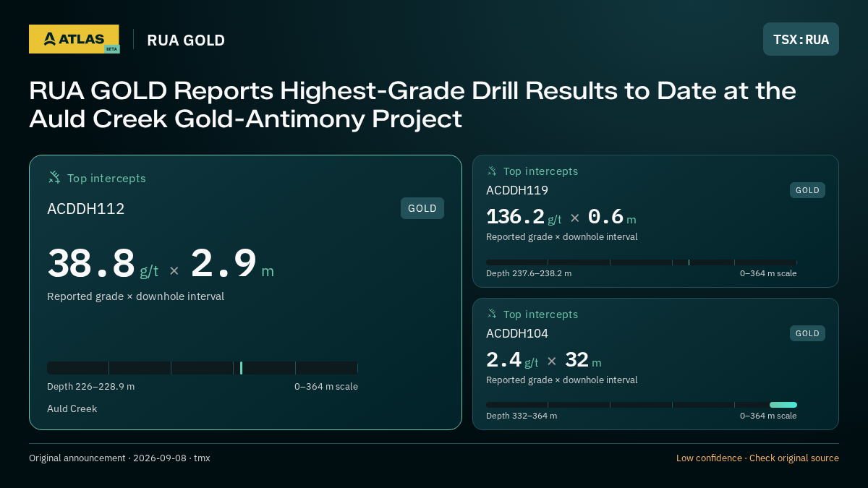868x488 pixels.
Task: Click the ATLAS logo badge
Action: pos(74,39)
